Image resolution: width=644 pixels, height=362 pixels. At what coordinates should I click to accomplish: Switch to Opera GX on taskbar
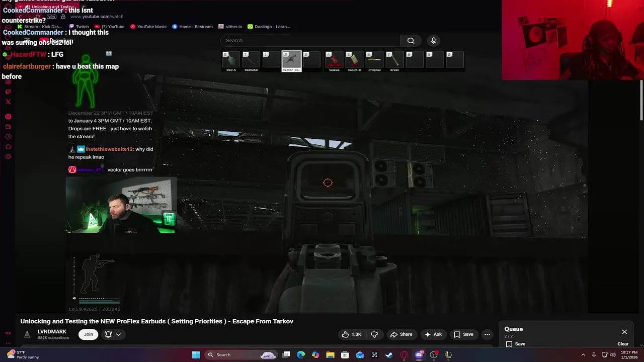click(404, 355)
